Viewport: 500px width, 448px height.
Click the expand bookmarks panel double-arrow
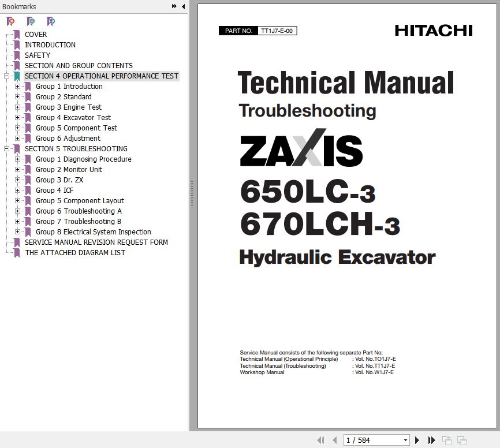[x=174, y=6]
